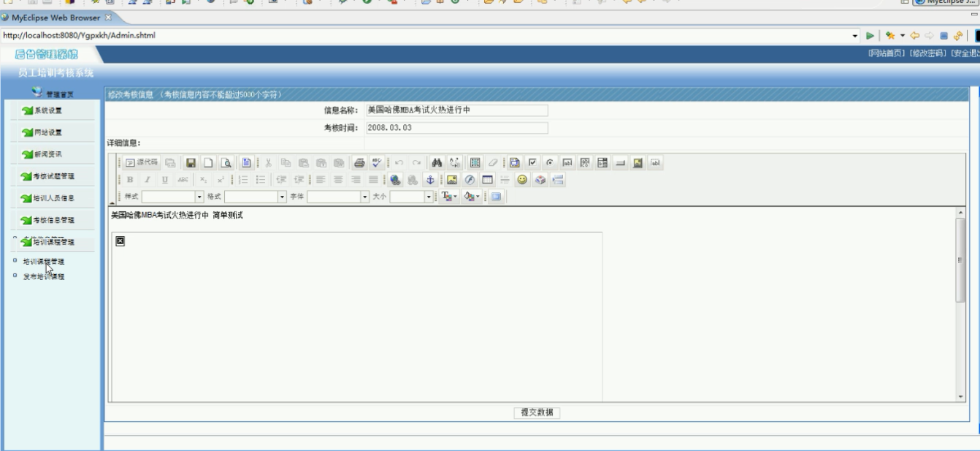Click the Save floppy-disk icon in editor toolbar
Viewport: 980px width, 451px height.
tap(191, 162)
